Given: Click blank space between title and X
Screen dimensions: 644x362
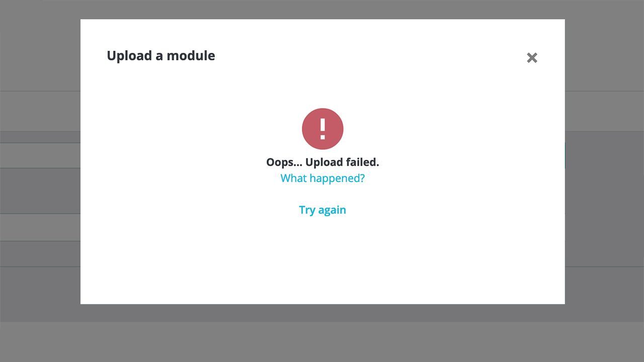Looking at the screenshot, I should (x=370, y=56).
